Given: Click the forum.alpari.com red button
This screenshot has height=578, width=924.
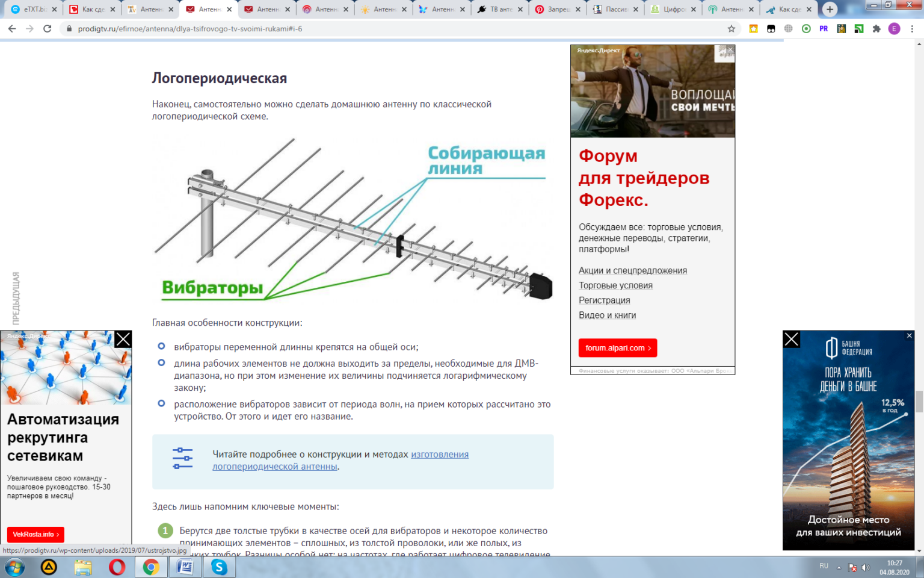Looking at the screenshot, I should [618, 348].
